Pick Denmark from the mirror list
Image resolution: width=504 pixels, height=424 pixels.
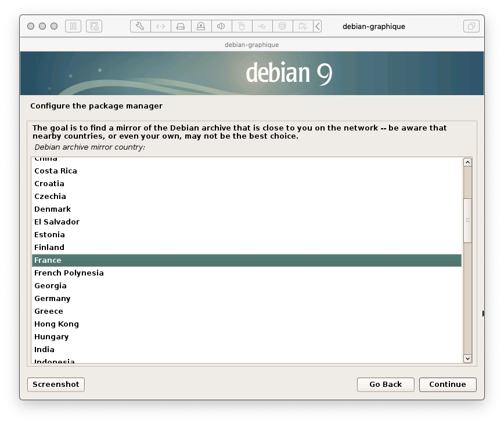247,209
